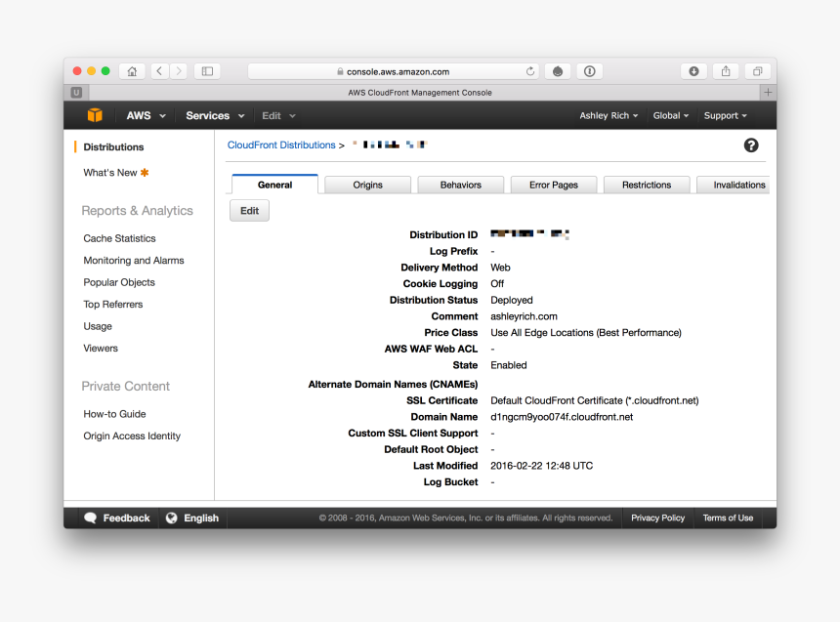Open Origin Access Identity
Image resolution: width=840 pixels, height=622 pixels.
pos(132,436)
